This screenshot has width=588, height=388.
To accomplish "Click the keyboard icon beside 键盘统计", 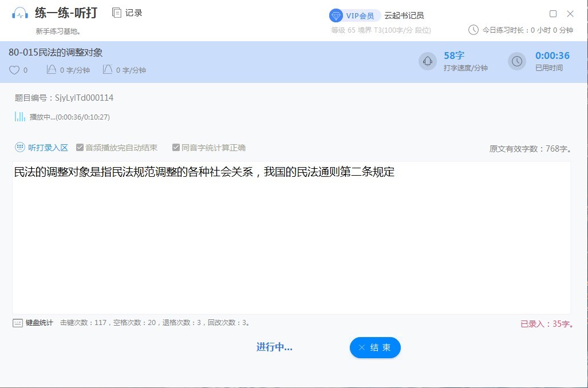I will (x=17, y=322).
